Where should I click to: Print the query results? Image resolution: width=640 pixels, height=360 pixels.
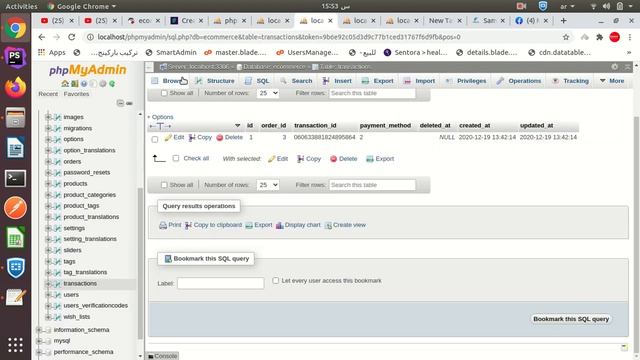coord(170,225)
